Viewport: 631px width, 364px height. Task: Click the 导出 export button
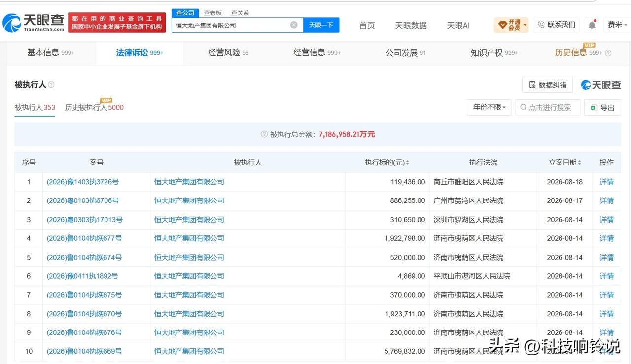tap(602, 107)
